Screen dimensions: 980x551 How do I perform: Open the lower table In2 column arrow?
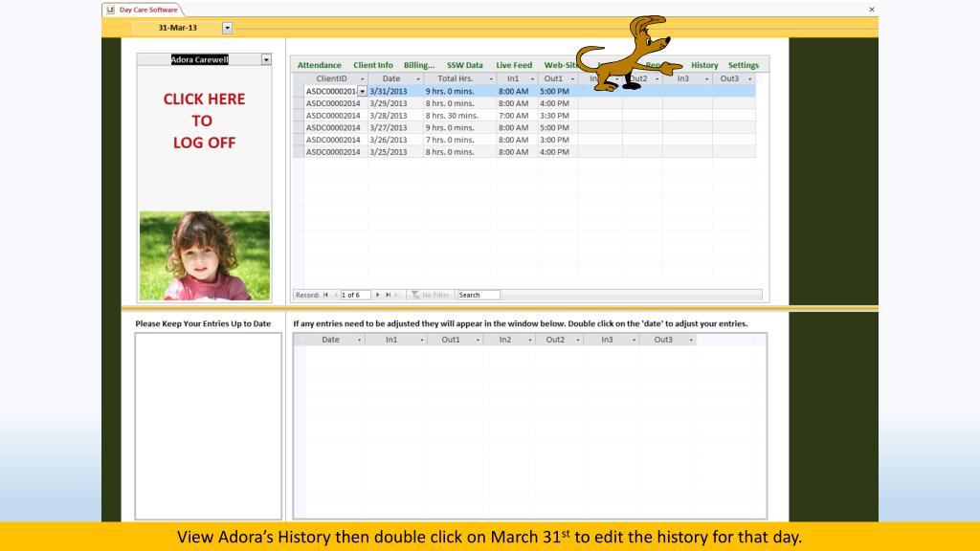530,340
